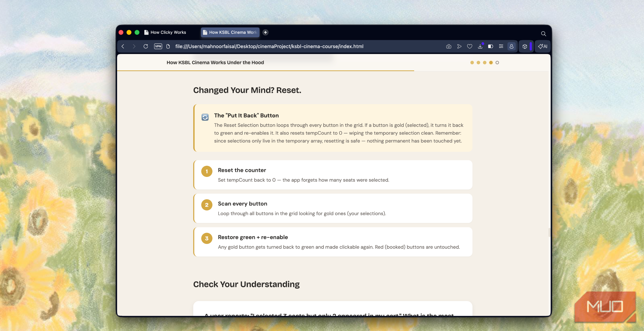Image resolution: width=644 pixels, height=331 pixels.
Task: Reload the page with the refresh icon
Action: (x=146, y=46)
